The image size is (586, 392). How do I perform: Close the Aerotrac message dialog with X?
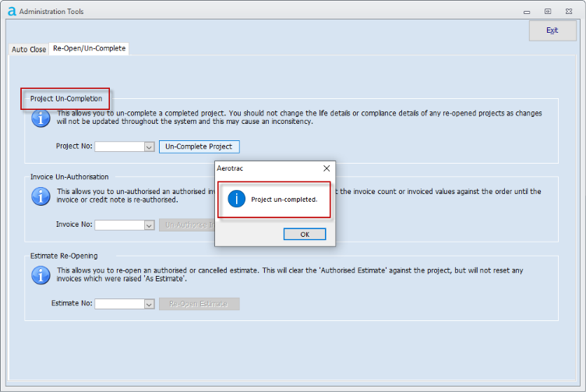pyautogui.click(x=327, y=168)
